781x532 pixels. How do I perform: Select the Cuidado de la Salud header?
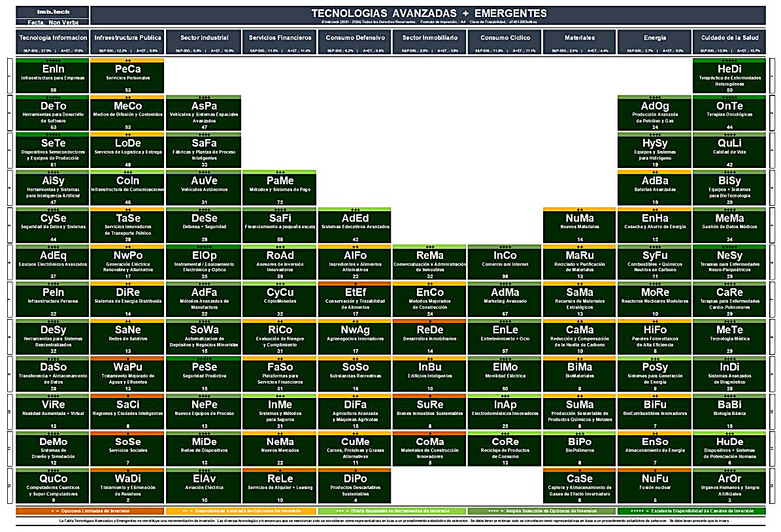coord(729,41)
